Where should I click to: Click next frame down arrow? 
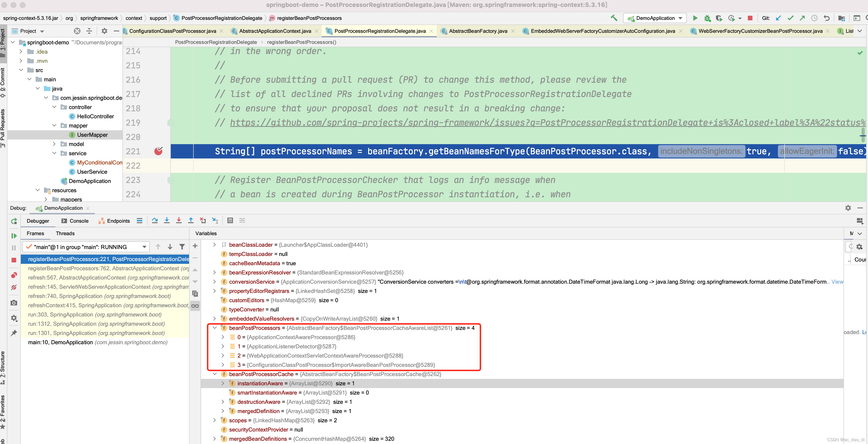pos(170,247)
